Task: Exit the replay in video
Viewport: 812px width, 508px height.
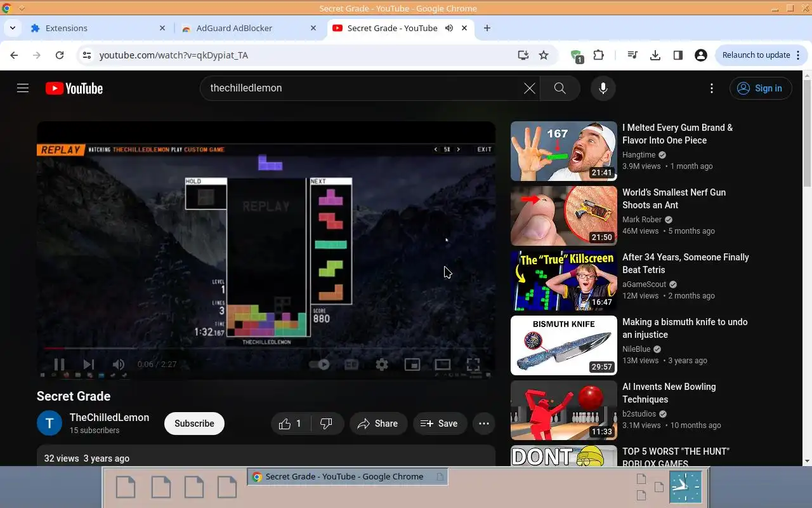Action: point(484,150)
